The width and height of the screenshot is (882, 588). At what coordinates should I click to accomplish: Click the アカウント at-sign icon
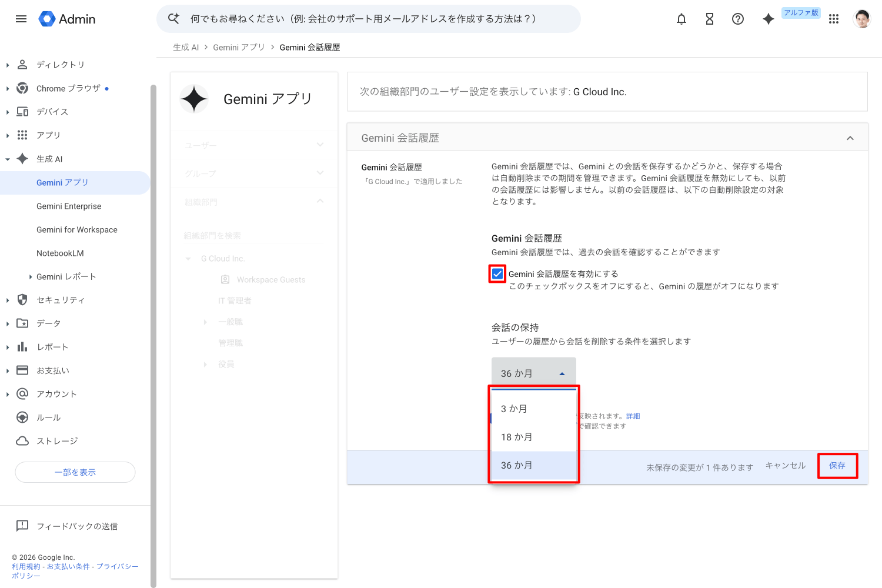point(22,394)
